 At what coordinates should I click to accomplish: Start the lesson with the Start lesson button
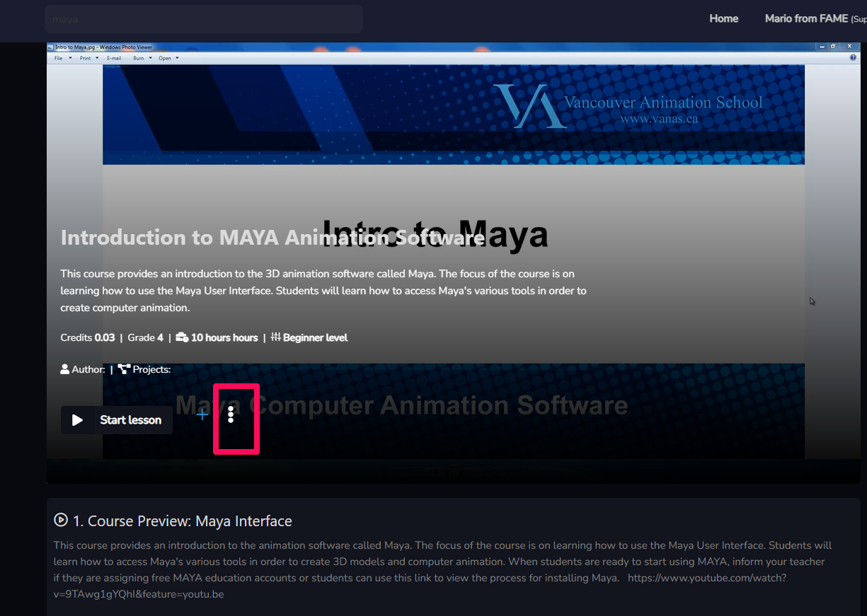coord(117,420)
